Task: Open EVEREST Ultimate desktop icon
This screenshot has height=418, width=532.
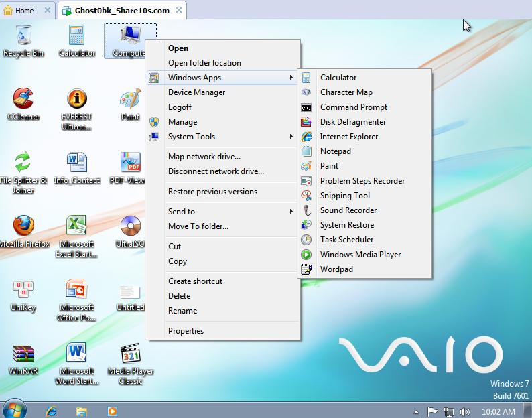Action: (76, 109)
